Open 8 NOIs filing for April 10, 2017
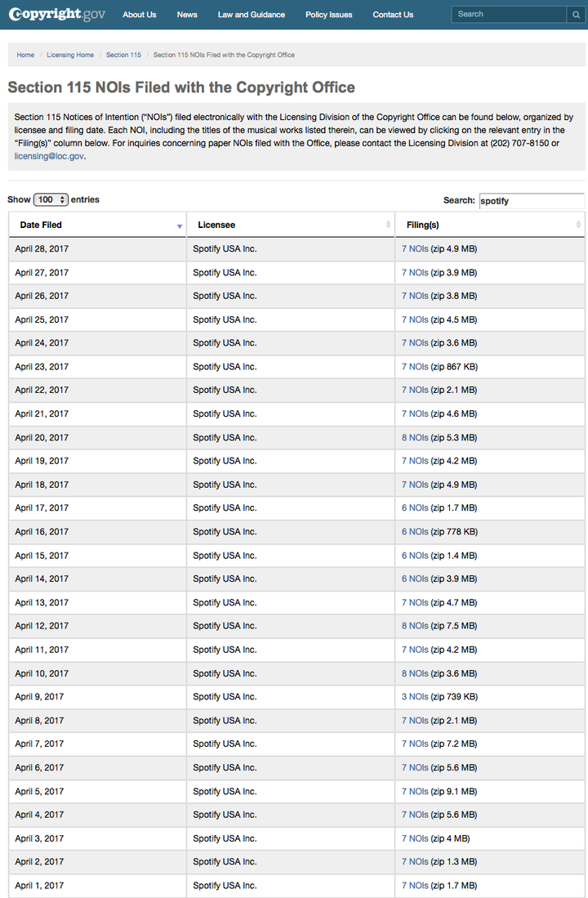This screenshot has width=588, height=898. click(415, 673)
